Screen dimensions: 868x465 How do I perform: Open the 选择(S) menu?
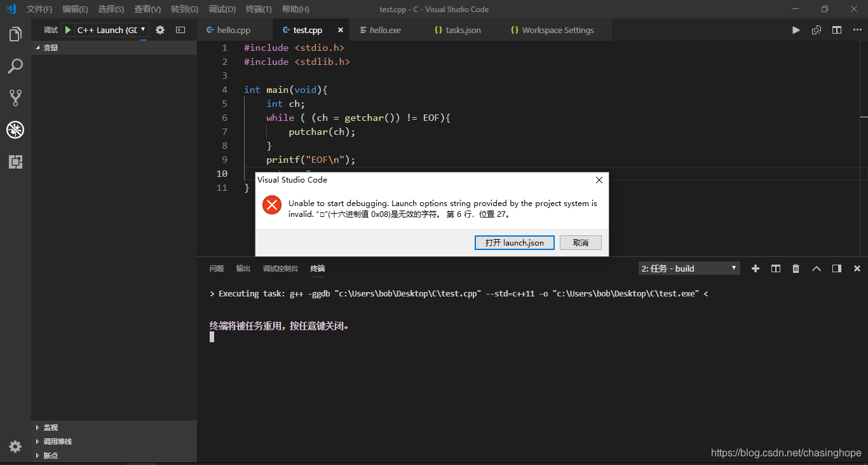point(111,9)
